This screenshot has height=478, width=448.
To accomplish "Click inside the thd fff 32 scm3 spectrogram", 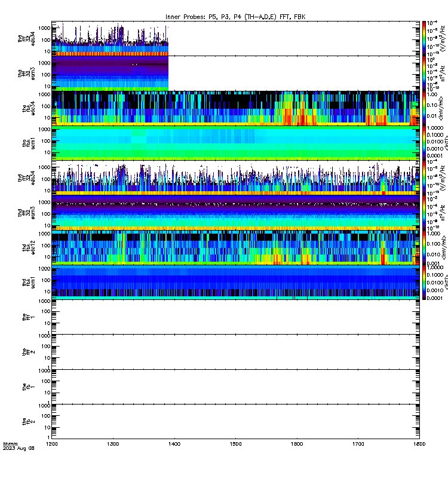I will [x=235, y=213].
